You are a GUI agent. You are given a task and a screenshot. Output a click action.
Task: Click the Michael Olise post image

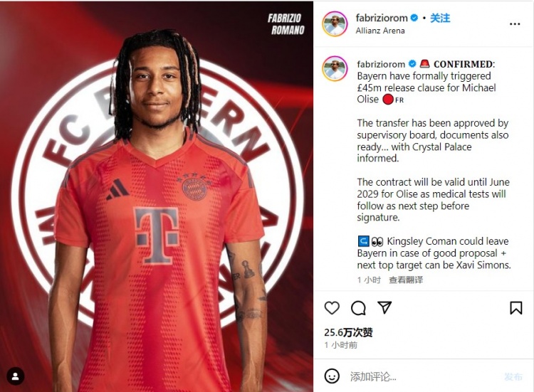coord(157,196)
